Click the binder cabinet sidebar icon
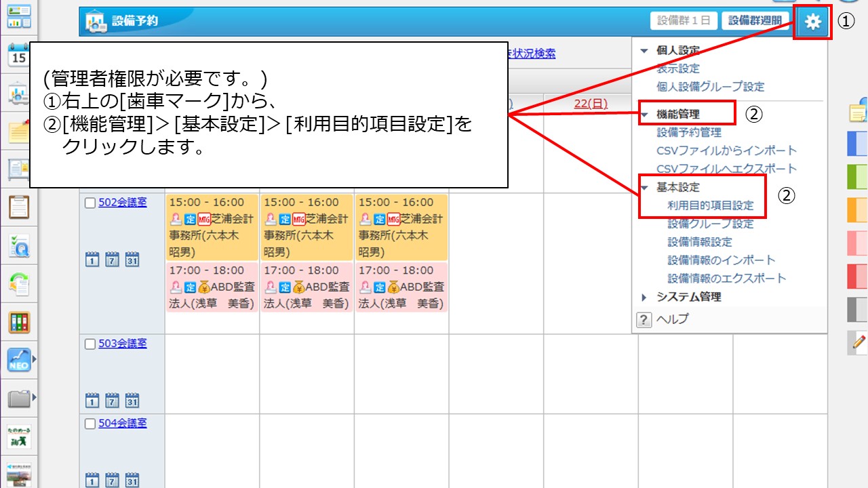 click(x=18, y=323)
